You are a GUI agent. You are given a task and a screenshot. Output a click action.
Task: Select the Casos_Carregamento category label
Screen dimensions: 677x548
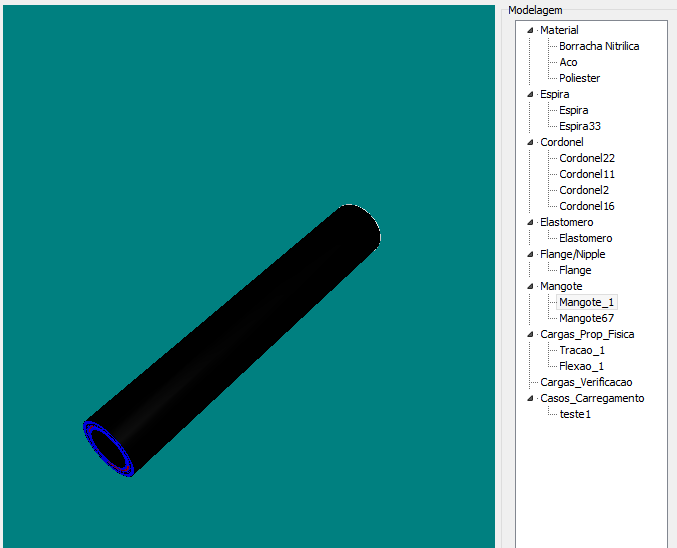tap(592, 398)
